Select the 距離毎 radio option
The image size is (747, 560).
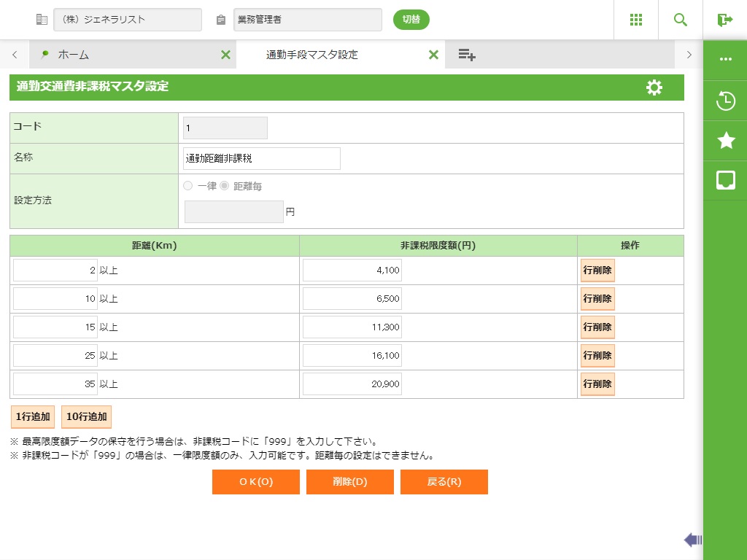(225, 186)
